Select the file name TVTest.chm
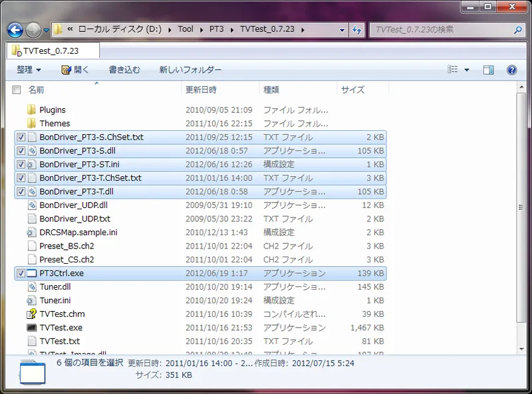The image size is (532, 394). [x=63, y=314]
